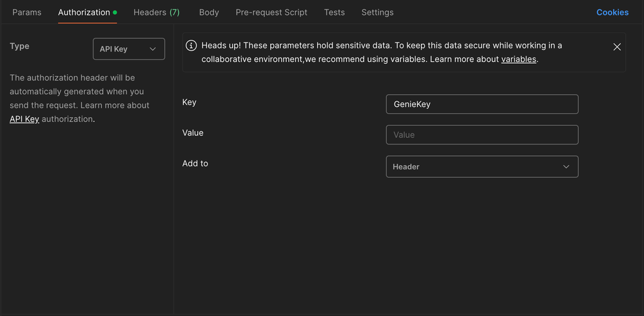Click the chevron arrow in Header dropdown
644x316 pixels.
tap(566, 166)
